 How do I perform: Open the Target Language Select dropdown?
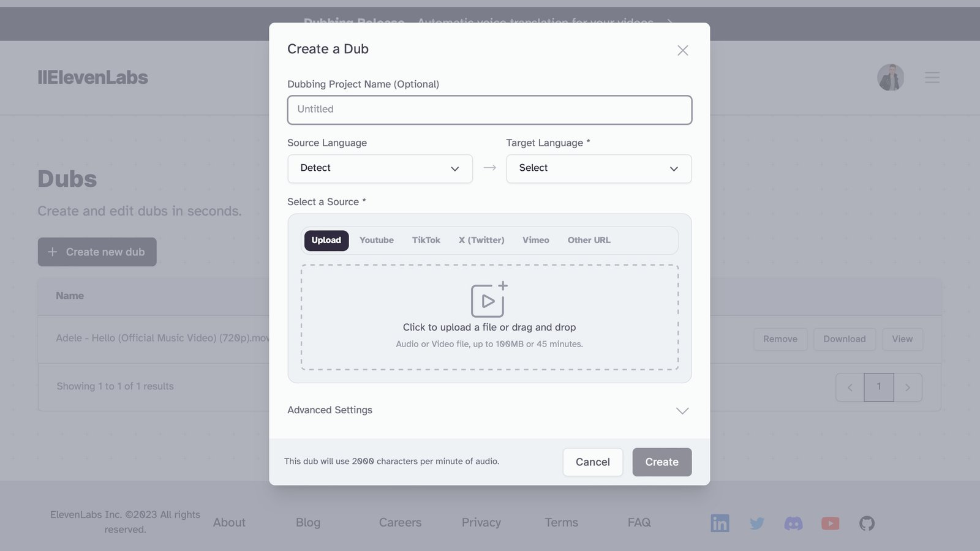pyautogui.click(x=598, y=168)
